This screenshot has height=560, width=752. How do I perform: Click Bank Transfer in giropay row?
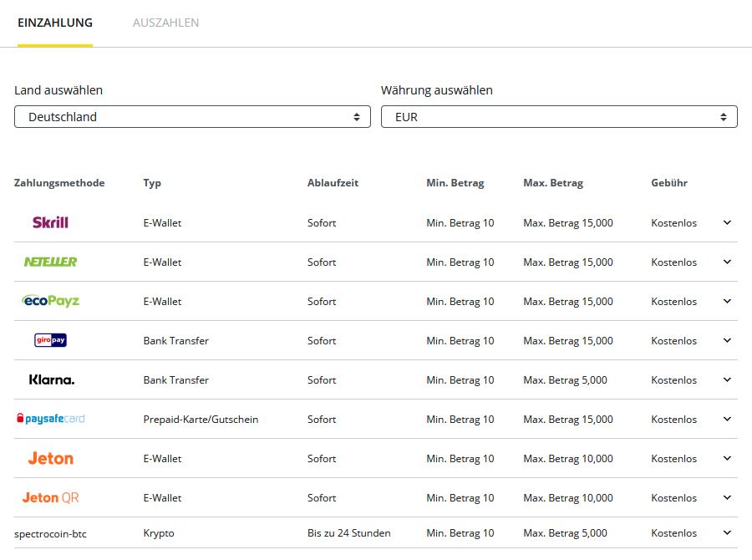176,341
